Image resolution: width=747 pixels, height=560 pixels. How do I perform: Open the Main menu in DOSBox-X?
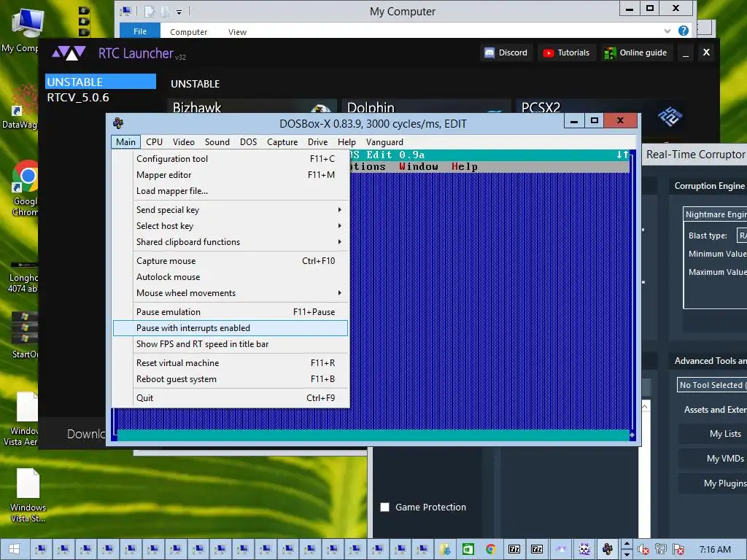125,142
